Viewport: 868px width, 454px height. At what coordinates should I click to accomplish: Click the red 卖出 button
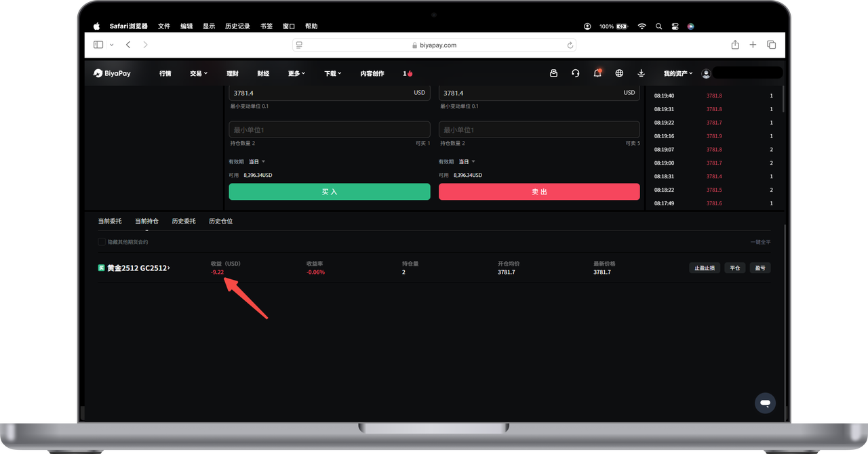coord(539,192)
